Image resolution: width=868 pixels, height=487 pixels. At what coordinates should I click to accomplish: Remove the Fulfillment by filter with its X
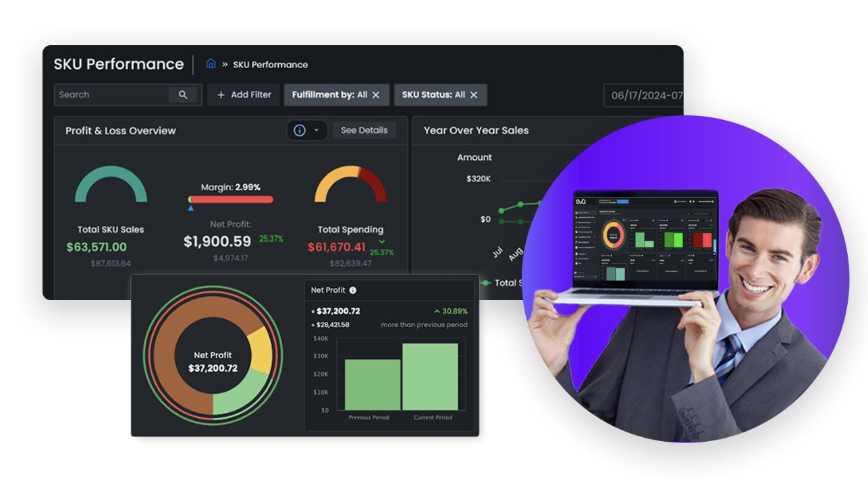(376, 95)
